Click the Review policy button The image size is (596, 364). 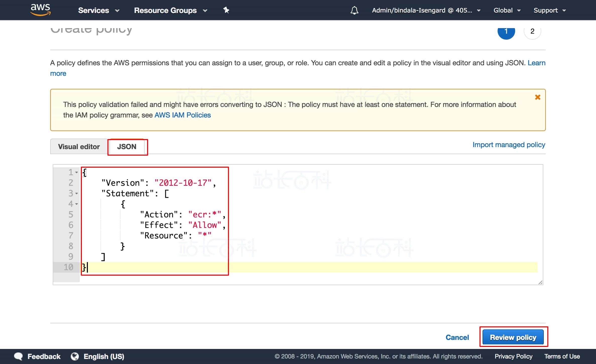pos(513,337)
